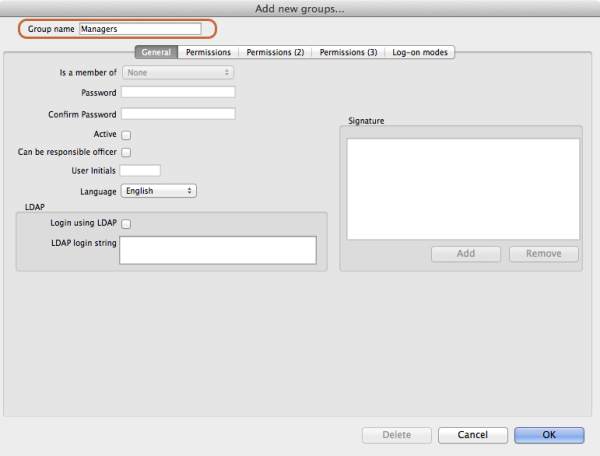Tick 'Can be responsible officer' checkbox

127,153
